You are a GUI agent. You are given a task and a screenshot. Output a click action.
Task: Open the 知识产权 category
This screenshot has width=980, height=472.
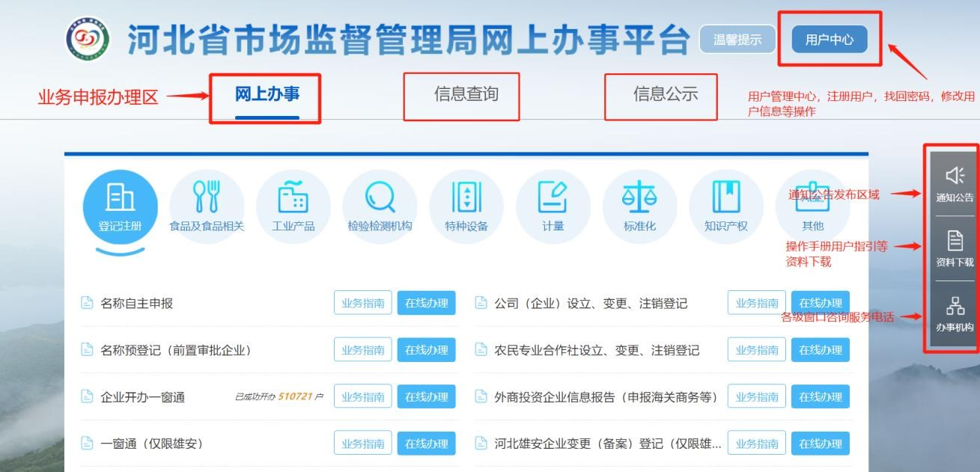[726, 206]
